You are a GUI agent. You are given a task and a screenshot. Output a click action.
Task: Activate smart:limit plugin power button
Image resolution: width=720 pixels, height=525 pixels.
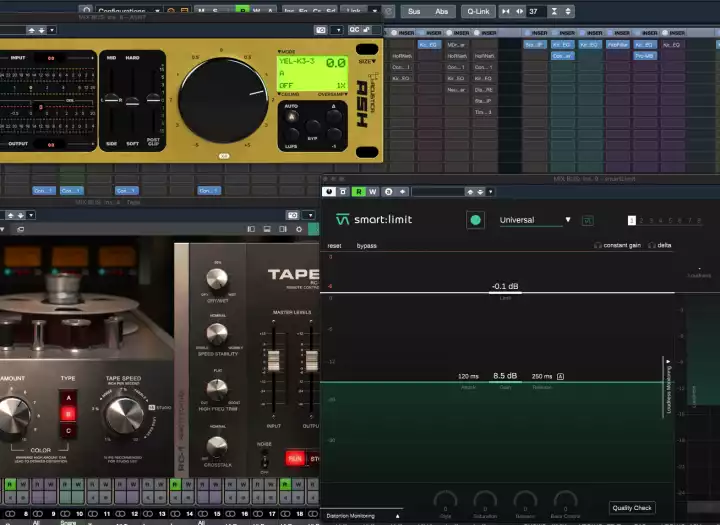click(329, 192)
